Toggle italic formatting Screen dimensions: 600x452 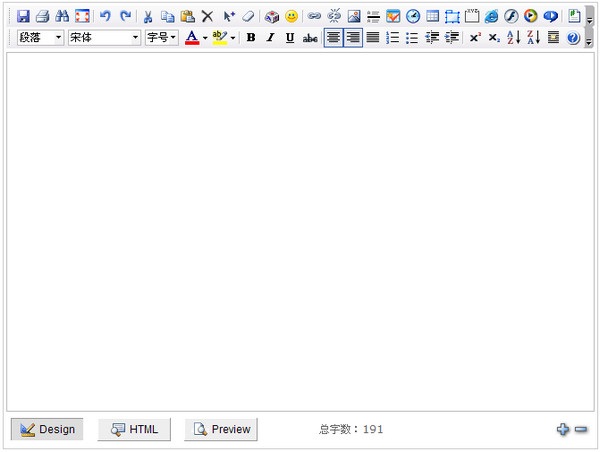click(271, 38)
